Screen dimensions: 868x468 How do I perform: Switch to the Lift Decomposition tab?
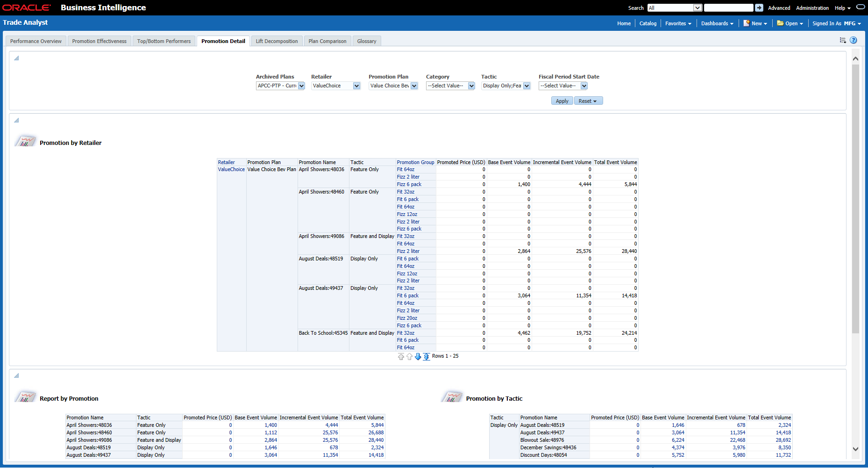pyautogui.click(x=277, y=41)
